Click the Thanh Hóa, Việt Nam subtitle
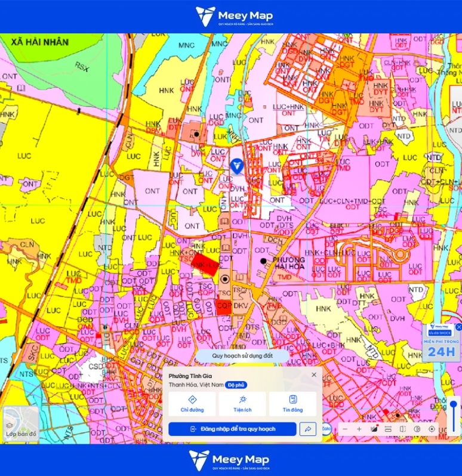 [x=196, y=385]
